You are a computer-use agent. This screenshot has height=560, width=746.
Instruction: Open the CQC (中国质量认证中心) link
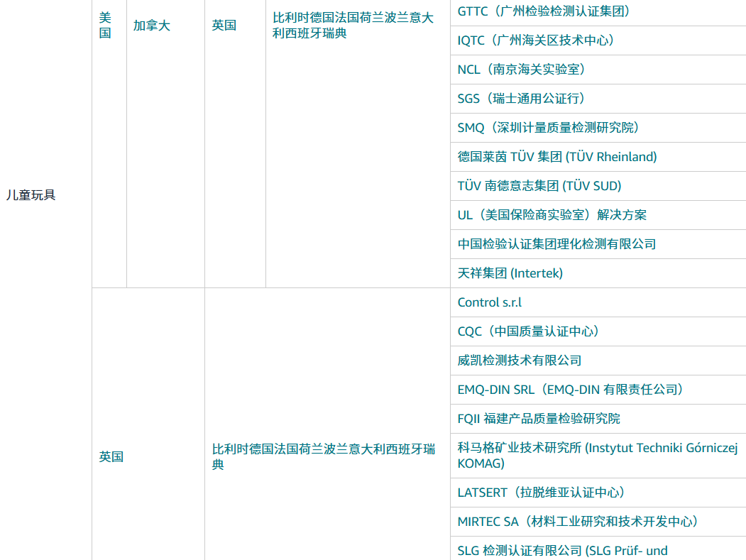[528, 331]
